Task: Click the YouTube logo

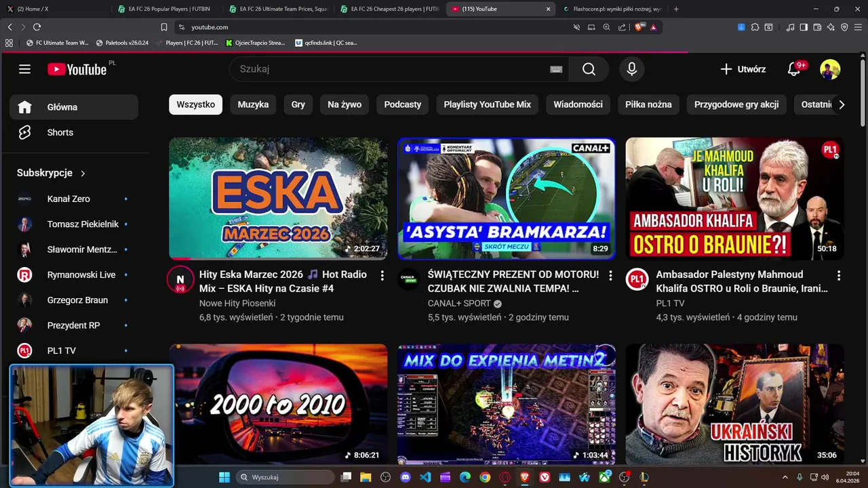Action: [77, 69]
